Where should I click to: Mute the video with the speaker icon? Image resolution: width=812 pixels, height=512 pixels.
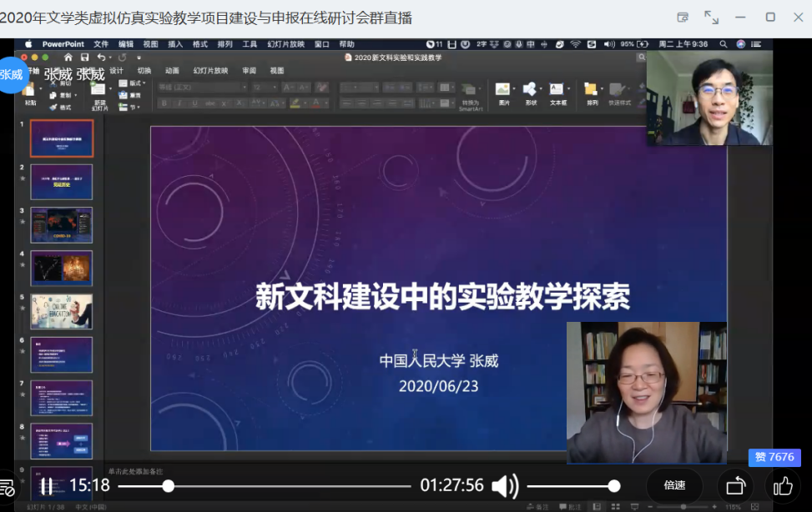pos(504,486)
